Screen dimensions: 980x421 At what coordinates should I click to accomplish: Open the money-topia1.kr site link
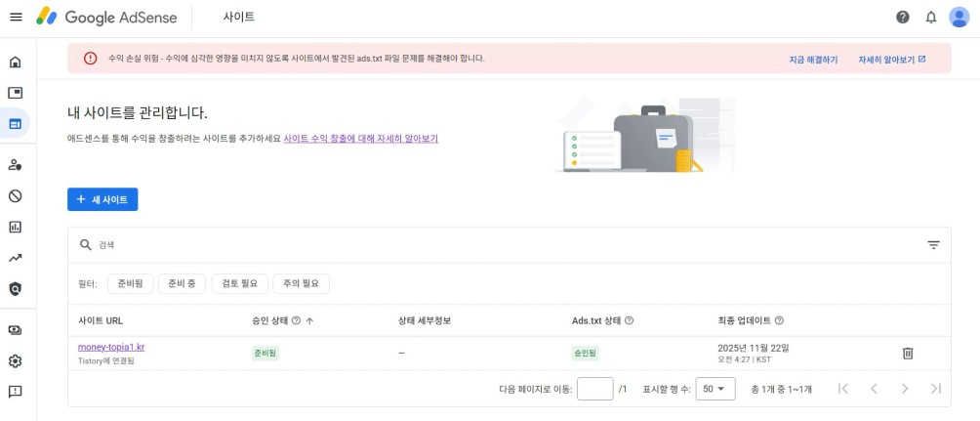(111, 347)
